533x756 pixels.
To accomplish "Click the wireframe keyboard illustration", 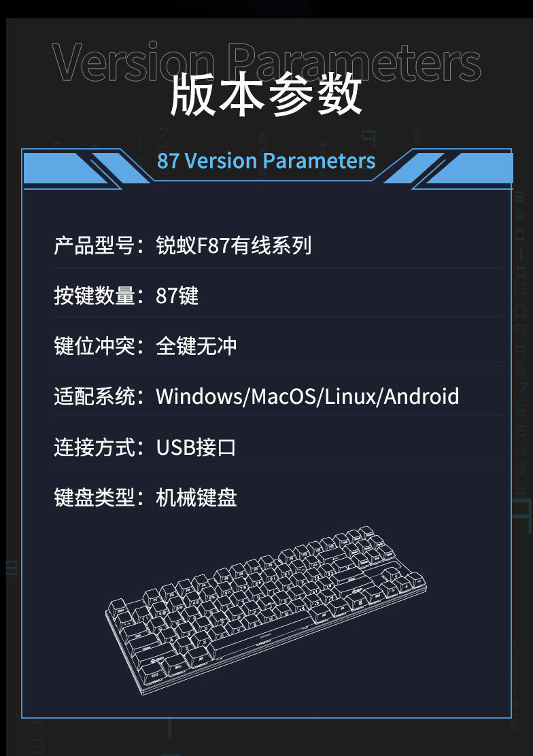I will point(266,610).
